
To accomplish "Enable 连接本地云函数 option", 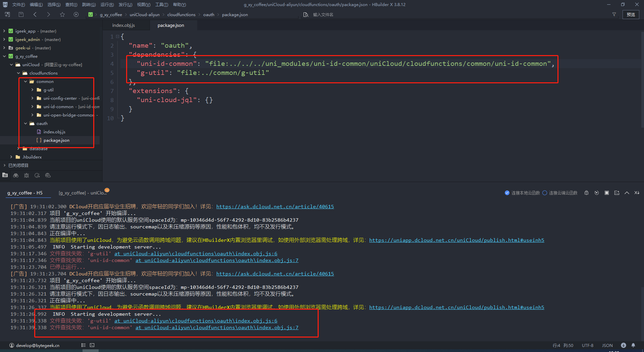I will pos(507,193).
